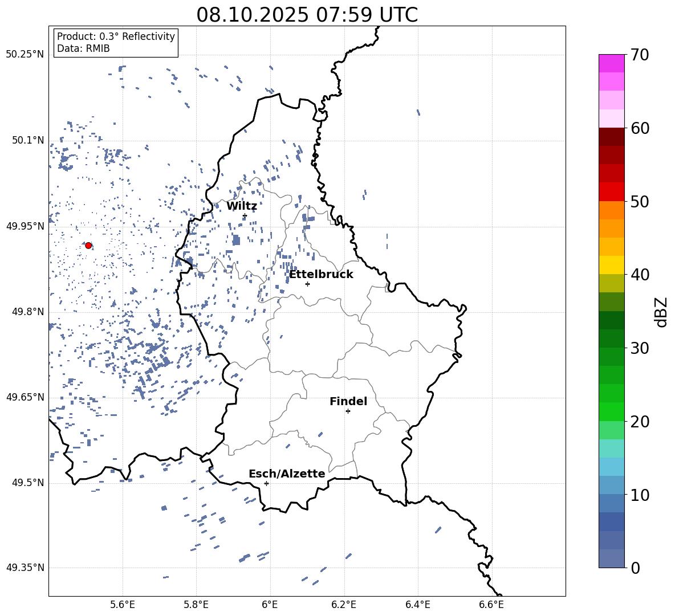Click the 49.8°N latitude label
675x616 pixels.
tap(27, 312)
